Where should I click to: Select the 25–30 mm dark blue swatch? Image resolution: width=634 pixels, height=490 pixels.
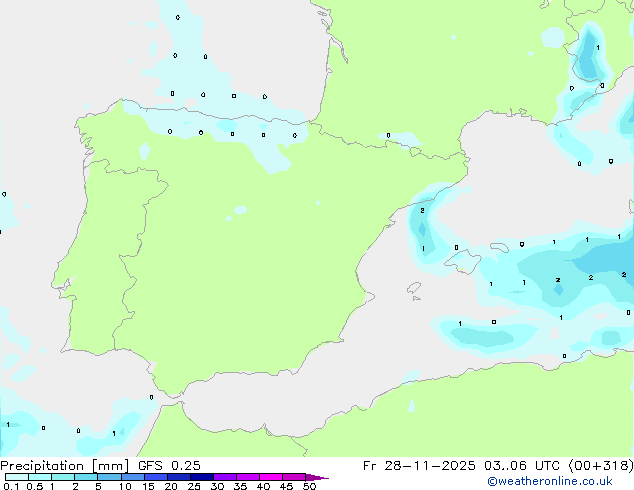(202, 477)
